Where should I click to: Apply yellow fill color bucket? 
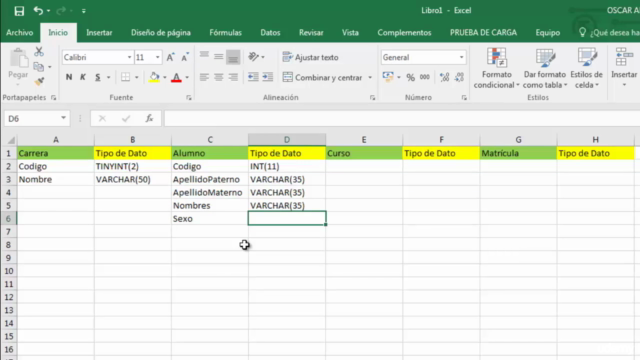click(x=154, y=77)
